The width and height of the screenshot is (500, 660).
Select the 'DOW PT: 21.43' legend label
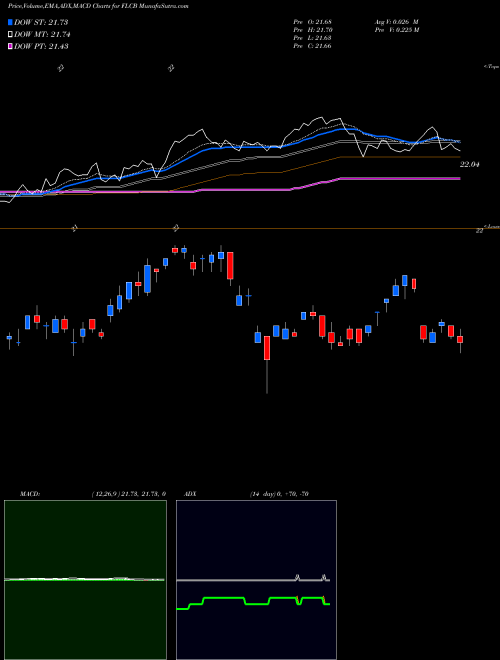point(41,47)
